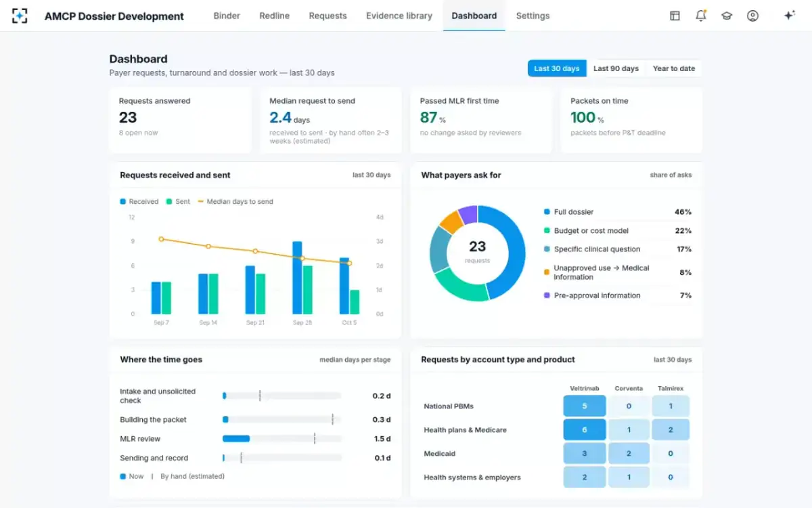Screen dimensions: 812x508
Task: Open the notifications bell
Action: click(x=700, y=16)
